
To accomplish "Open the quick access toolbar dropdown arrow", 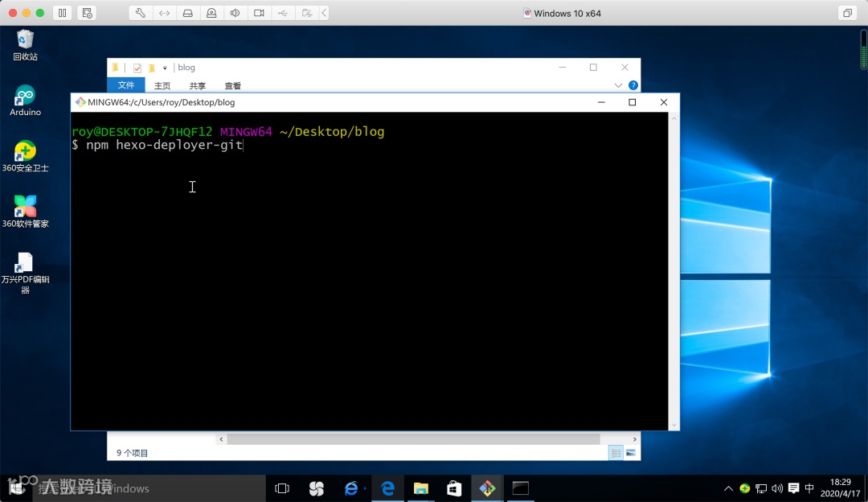I will [x=165, y=68].
